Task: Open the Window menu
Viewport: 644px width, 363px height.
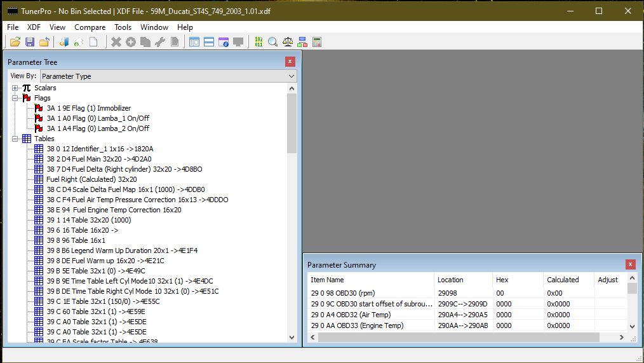Action: [154, 27]
